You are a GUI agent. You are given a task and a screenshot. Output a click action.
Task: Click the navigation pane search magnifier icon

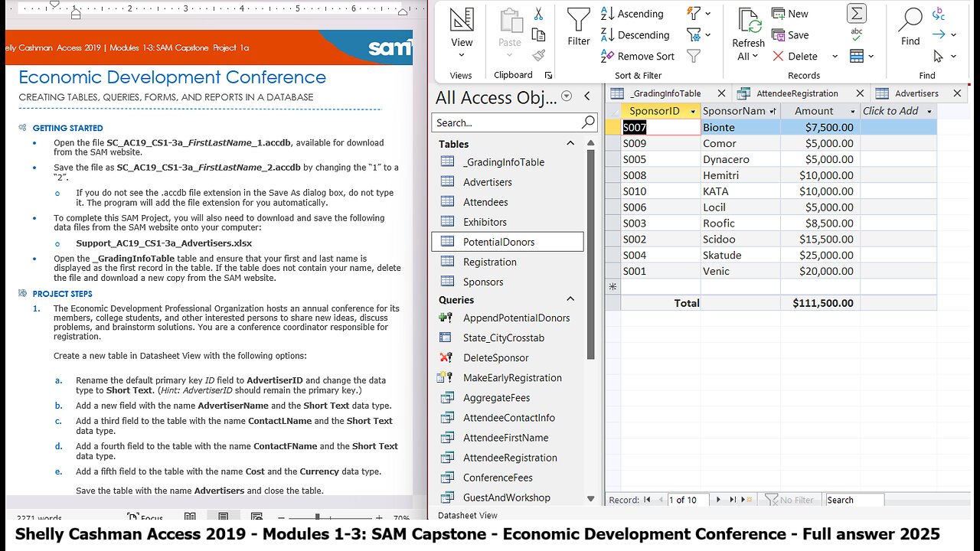588,122
